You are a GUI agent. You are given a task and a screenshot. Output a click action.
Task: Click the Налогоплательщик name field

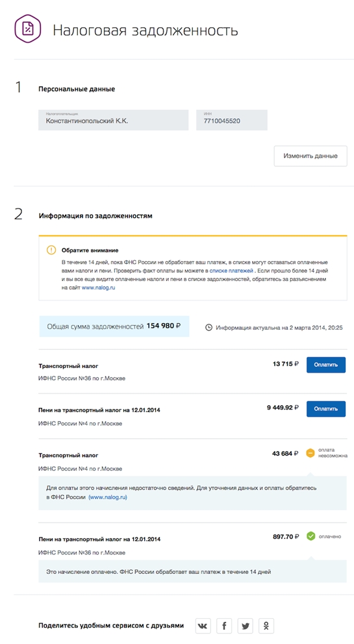(x=114, y=120)
